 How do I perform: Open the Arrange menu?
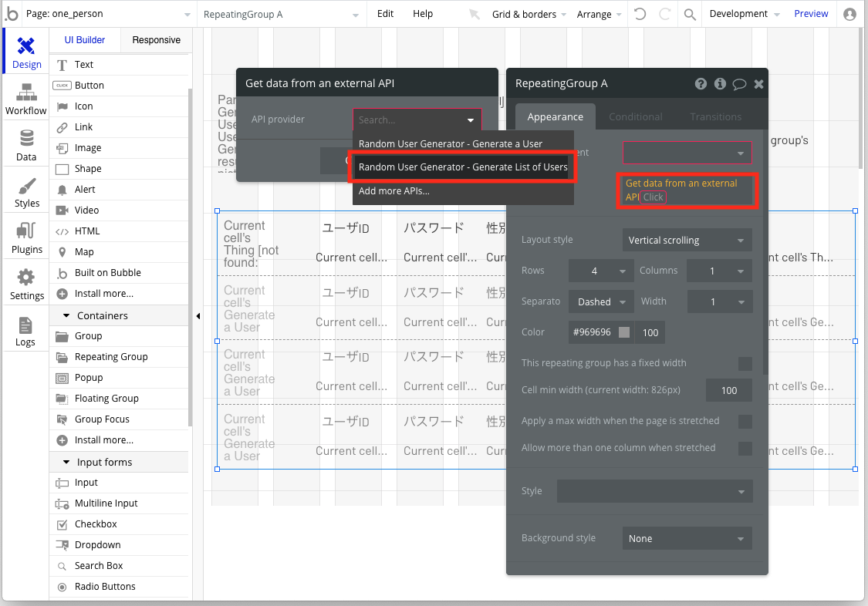click(599, 15)
